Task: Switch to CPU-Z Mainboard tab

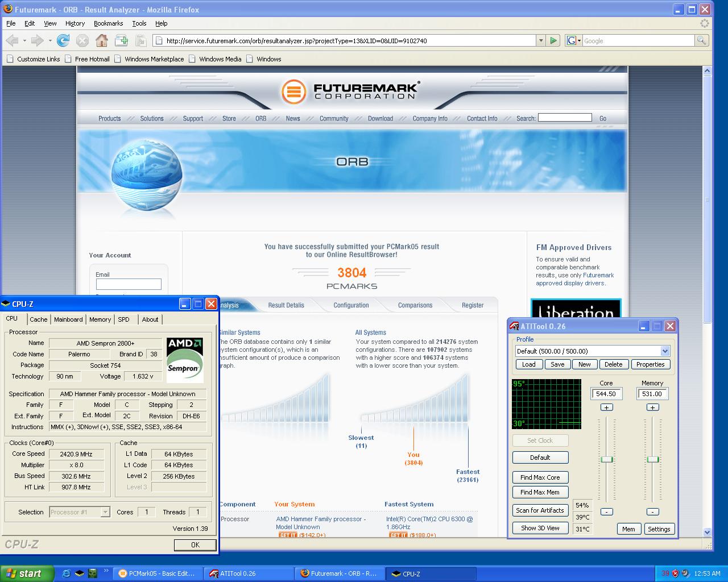Action: (68, 319)
